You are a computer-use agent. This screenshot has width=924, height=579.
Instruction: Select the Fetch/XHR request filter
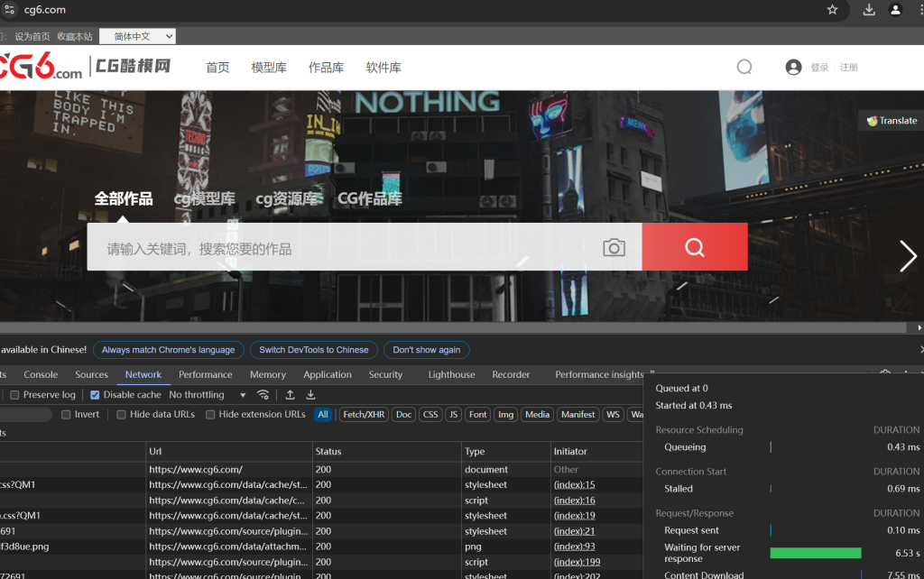364,415
